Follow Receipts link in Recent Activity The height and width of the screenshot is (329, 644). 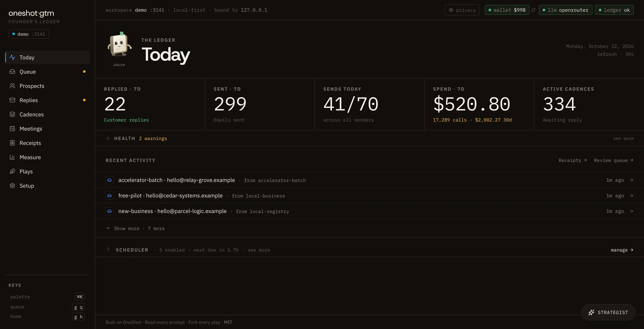click(572, 160)
